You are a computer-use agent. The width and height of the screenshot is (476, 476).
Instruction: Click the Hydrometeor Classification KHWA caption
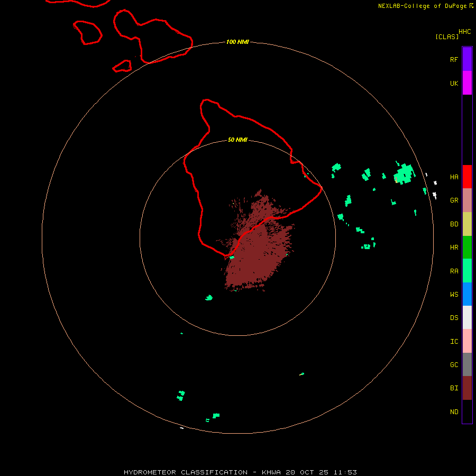240,472
